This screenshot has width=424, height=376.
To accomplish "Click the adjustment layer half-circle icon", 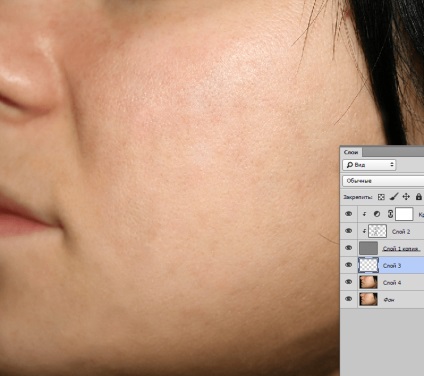I will pyautogui.click(x=377, y=214).
